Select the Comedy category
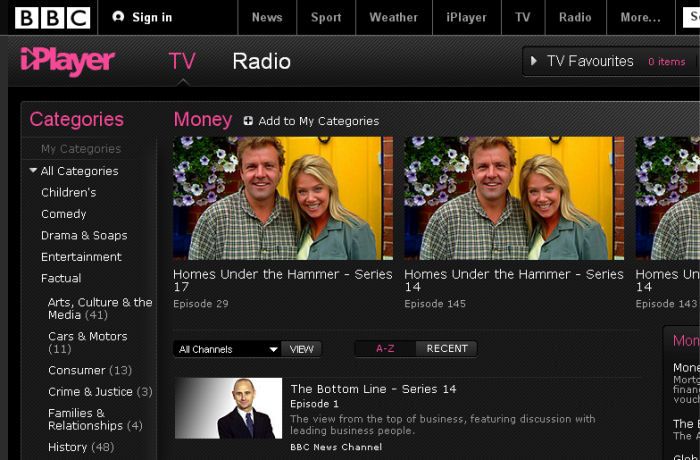The width and height of the screenshot is (700, 460). coord(63,214)
